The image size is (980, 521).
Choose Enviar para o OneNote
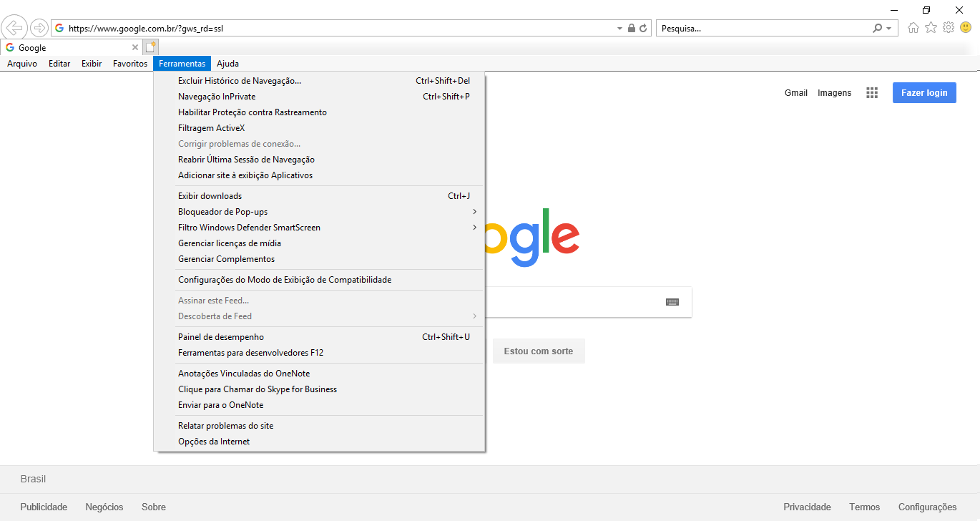[320, 405]
